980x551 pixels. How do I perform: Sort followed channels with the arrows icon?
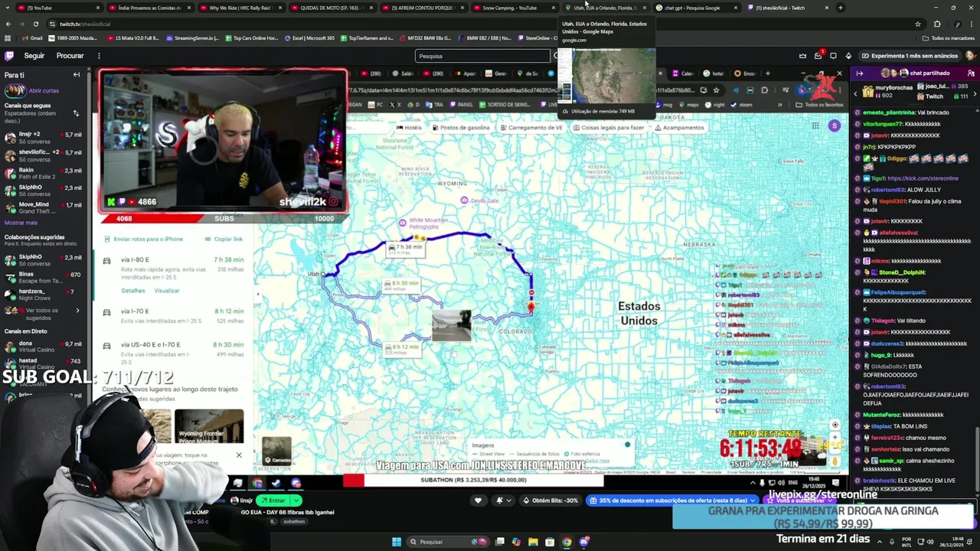[x=76, y=113]
